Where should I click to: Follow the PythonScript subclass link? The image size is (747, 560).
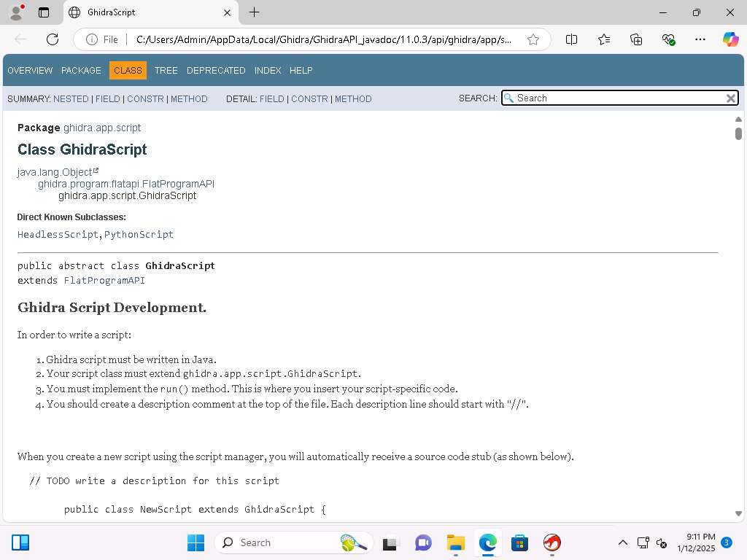point(139,235)
